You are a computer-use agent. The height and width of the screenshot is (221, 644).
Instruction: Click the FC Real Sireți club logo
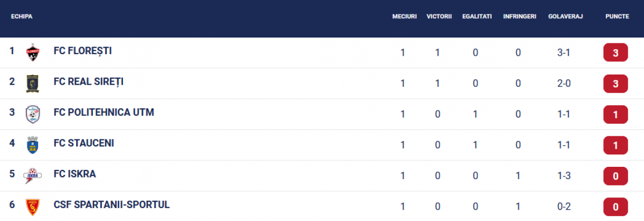coord(33,83)
